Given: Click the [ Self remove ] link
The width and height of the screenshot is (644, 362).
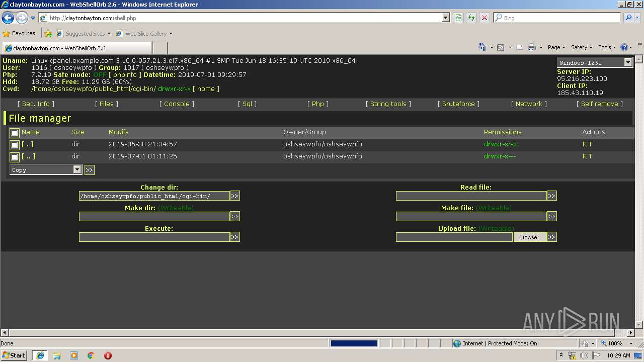Looking at the screenshot, I should click(x=600, y=104).
